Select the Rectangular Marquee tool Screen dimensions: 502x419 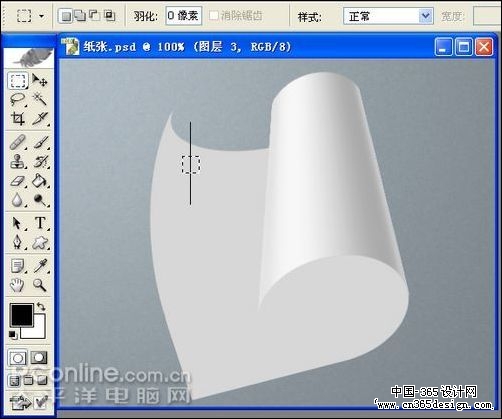point(18,81)
